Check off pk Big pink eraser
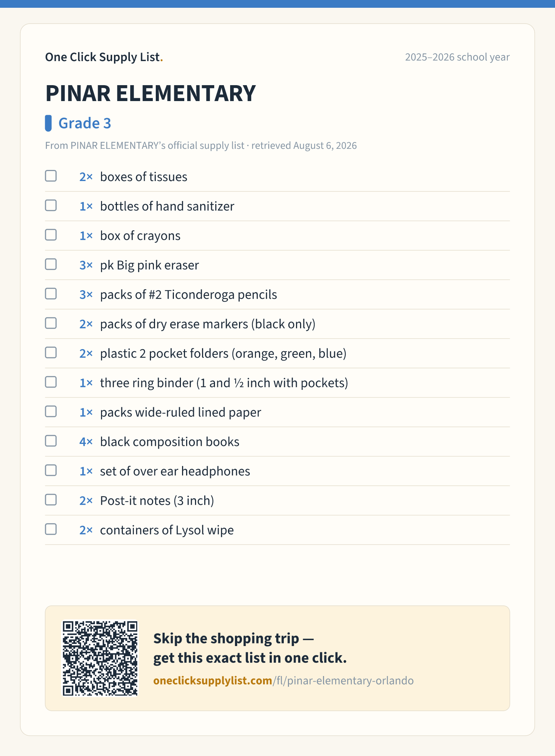Image resolution: width=555 pixels, height=756 pixels. click(51, 264)
